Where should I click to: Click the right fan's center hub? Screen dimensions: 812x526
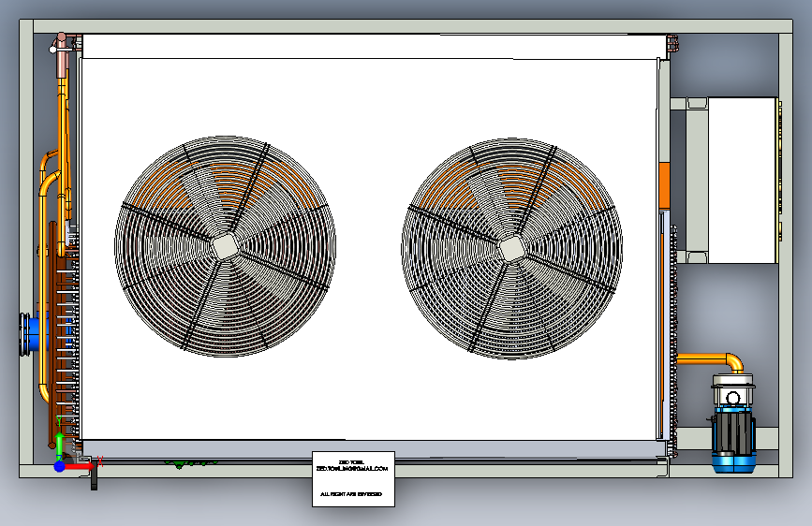click(511, 249)
